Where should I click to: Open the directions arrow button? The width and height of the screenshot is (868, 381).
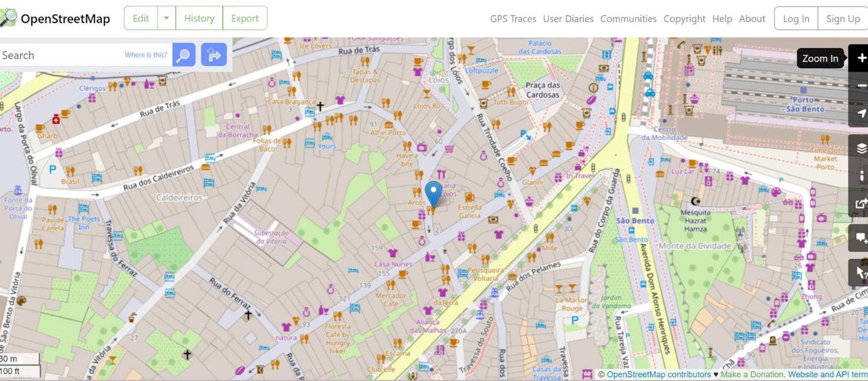(x=214, y=54)
